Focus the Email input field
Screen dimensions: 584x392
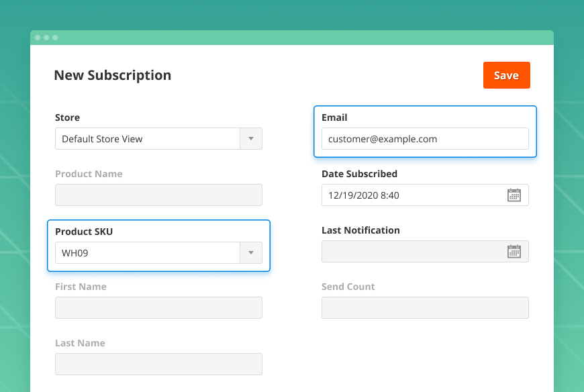425,139
